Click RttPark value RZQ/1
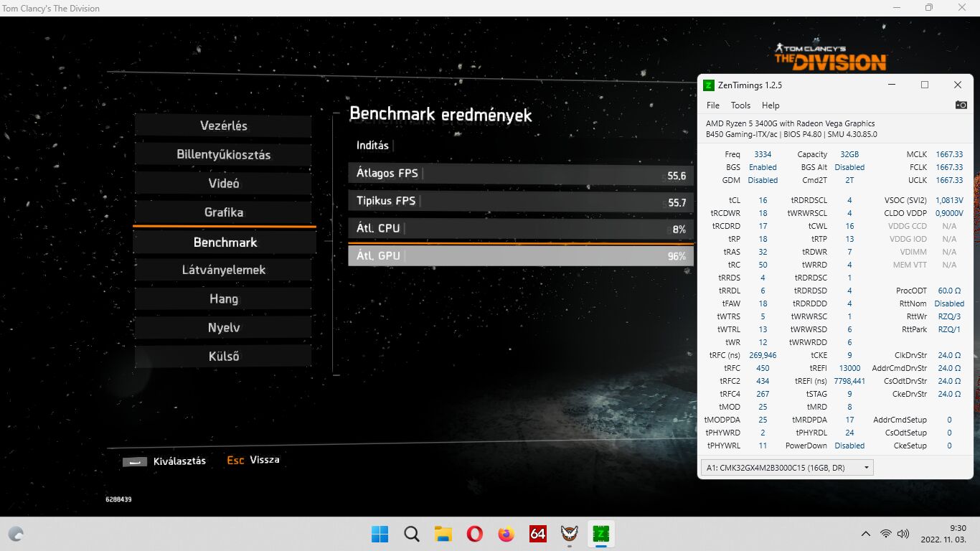Viewport: 980px width, 551px height. coord(949,329)
